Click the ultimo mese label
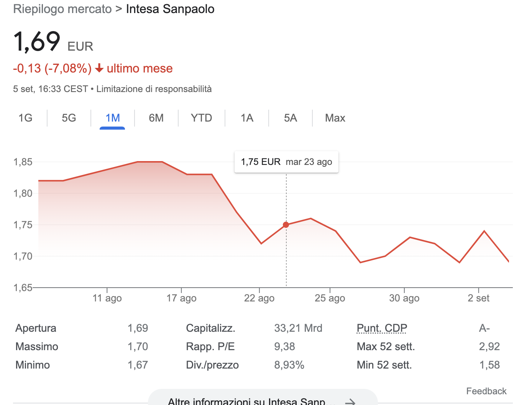This screenshot has width=532, height=405. (140, 69)
